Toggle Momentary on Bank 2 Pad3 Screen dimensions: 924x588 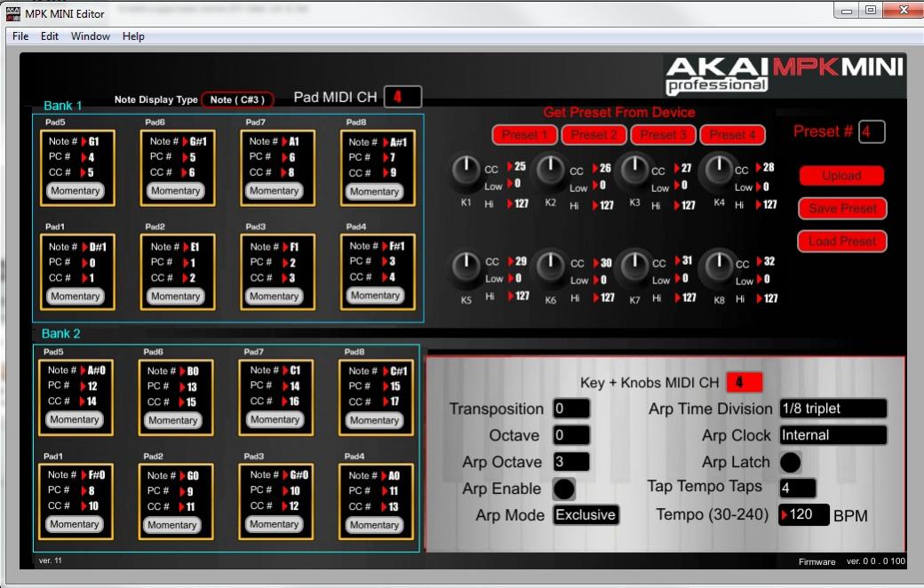pyautogui.click(x=274, y=524)
